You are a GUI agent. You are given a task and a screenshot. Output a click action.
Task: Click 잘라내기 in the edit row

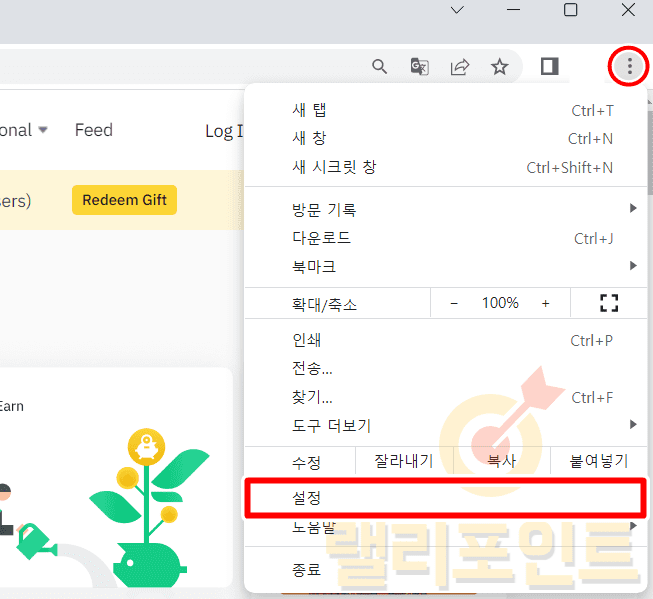tap(403, 461)
